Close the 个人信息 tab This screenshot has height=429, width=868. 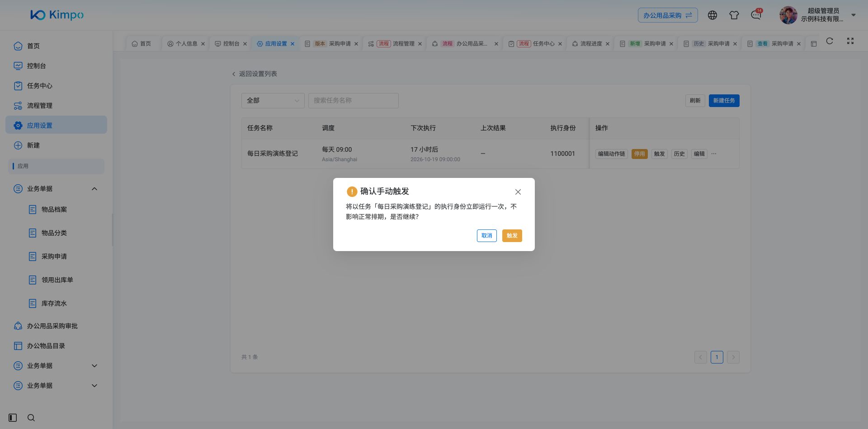coord(203,44)
